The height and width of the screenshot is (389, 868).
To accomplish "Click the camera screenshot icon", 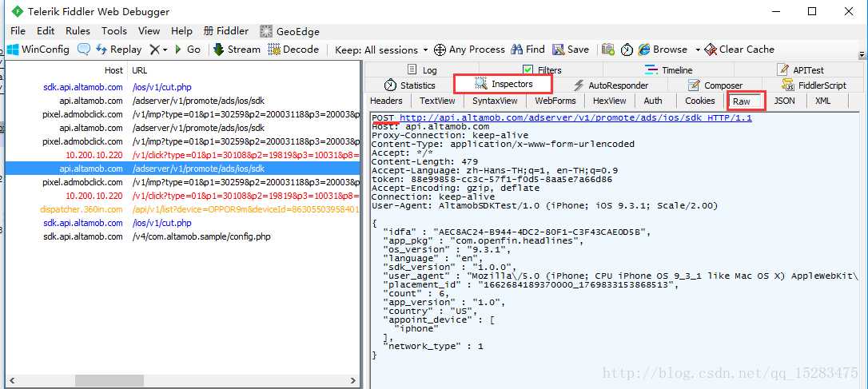I will click(x=607, y=50).
